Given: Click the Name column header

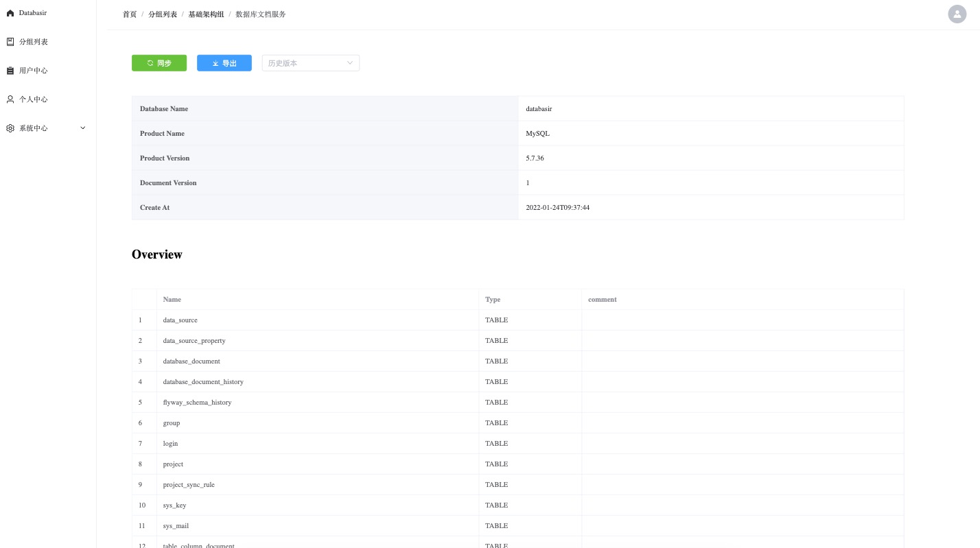Looking at the screenshot, I should [x=172, y=300].
